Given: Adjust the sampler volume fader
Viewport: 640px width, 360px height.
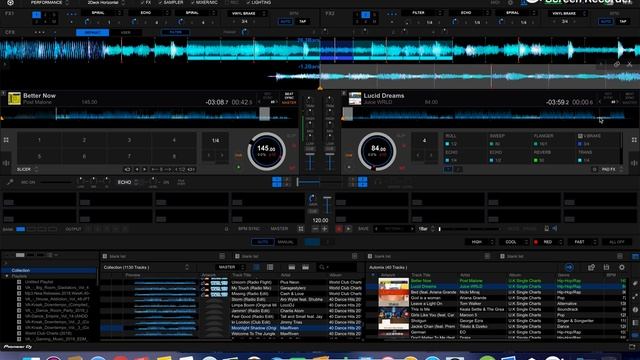Looking at the screenshot, I should (327, 205).
